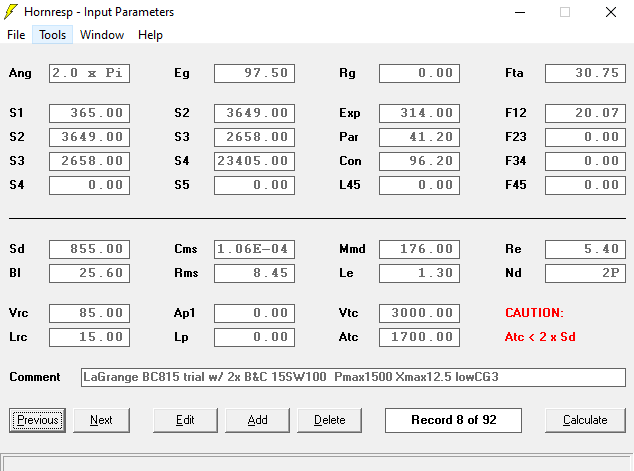The image size is (634, 471).
Task: Click the Eg field with 97.50
Action: [x=254, y=73]
